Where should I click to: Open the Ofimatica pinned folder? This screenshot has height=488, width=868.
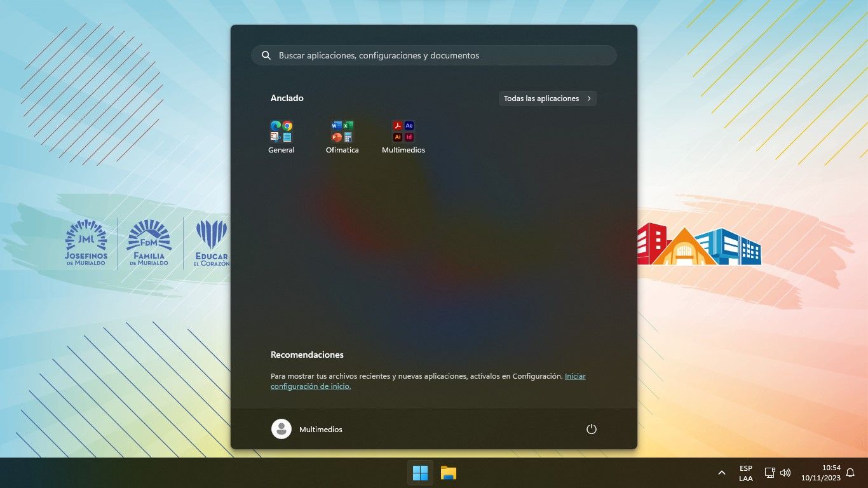point(342,137)
